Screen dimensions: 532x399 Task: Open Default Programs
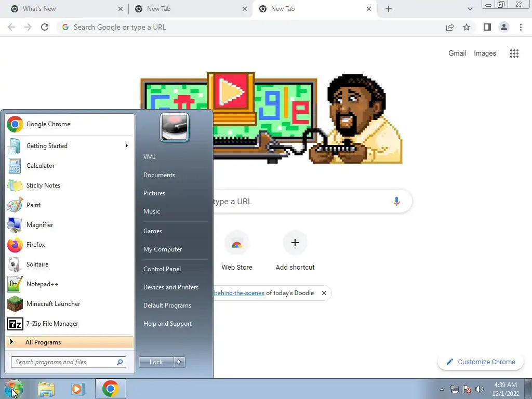pyautogui.click(x=167, y=305)
